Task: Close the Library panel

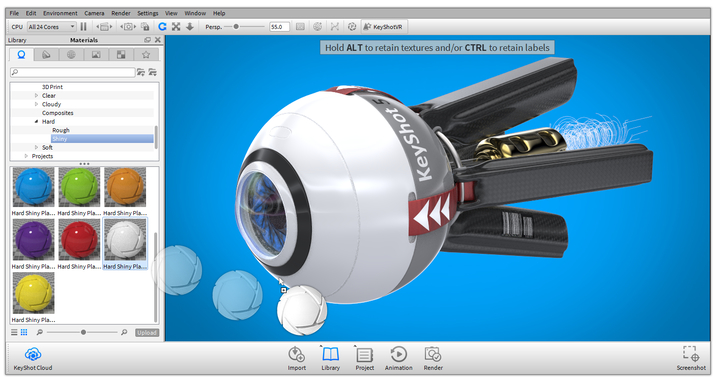Action: coord(158,40)
